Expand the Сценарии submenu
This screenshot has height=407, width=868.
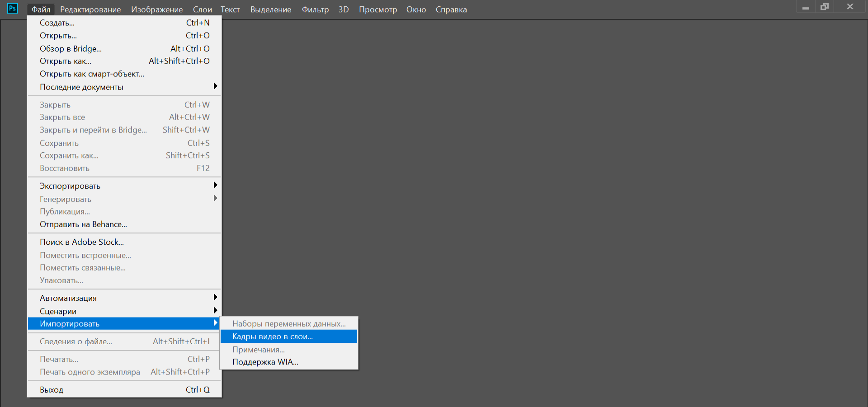coord(124,311)
